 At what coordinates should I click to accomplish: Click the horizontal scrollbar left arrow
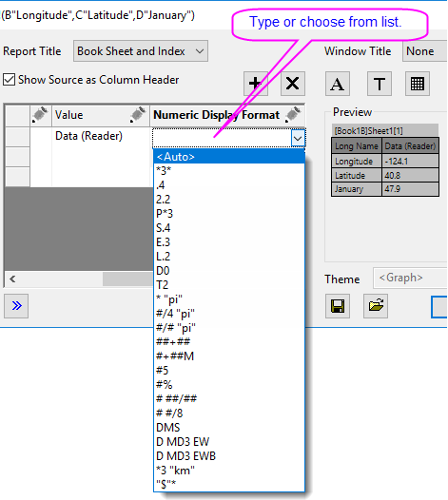pyautogui.click(x=12, y=279)
